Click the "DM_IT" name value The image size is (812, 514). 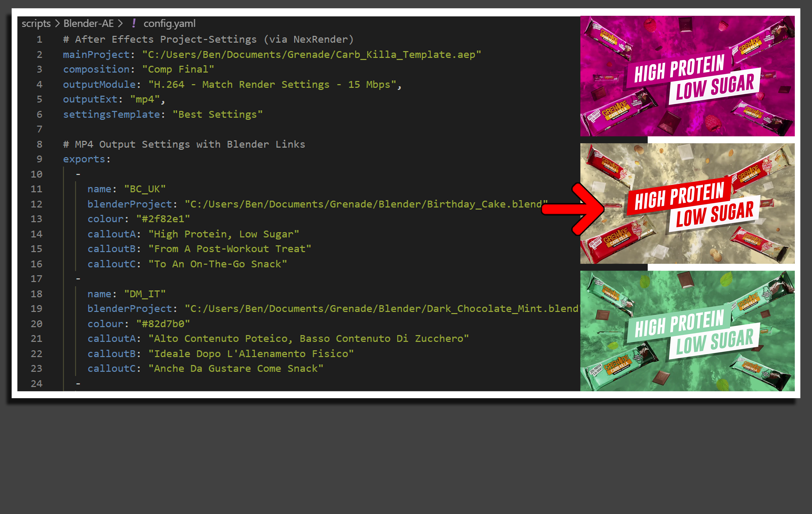pos(145,294)
